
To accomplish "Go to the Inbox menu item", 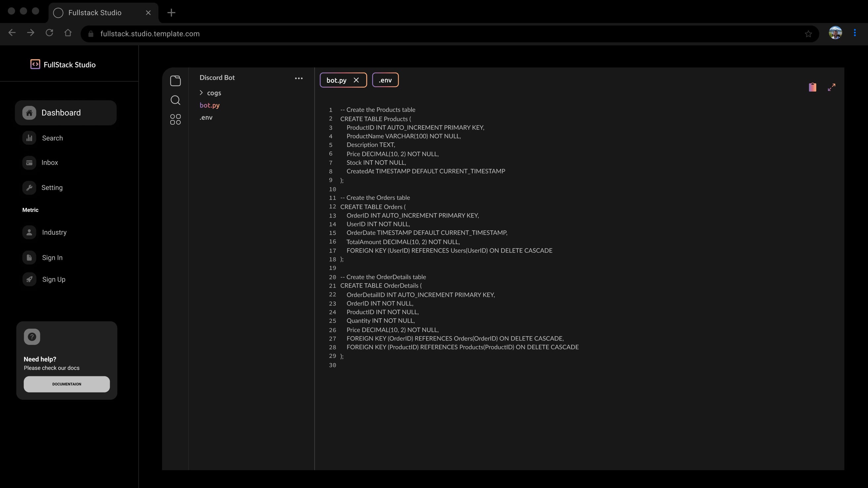I will 50,163.
